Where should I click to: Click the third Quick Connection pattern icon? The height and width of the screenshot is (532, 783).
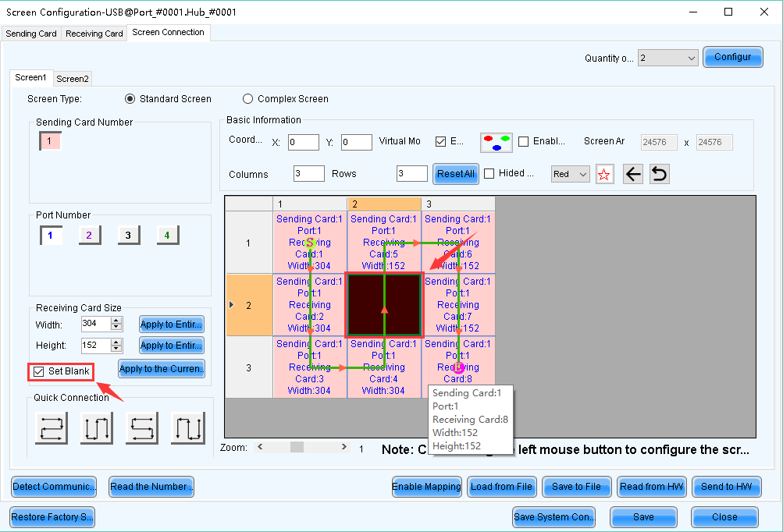[142, 427]
